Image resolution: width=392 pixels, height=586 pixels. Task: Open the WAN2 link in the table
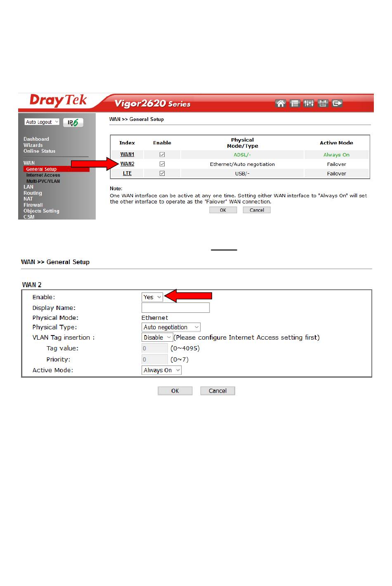[x=127, y=164]
